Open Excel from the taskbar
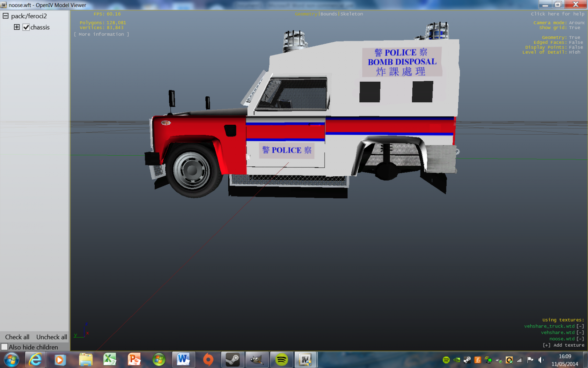588x368 pixels. coord(110,360)
